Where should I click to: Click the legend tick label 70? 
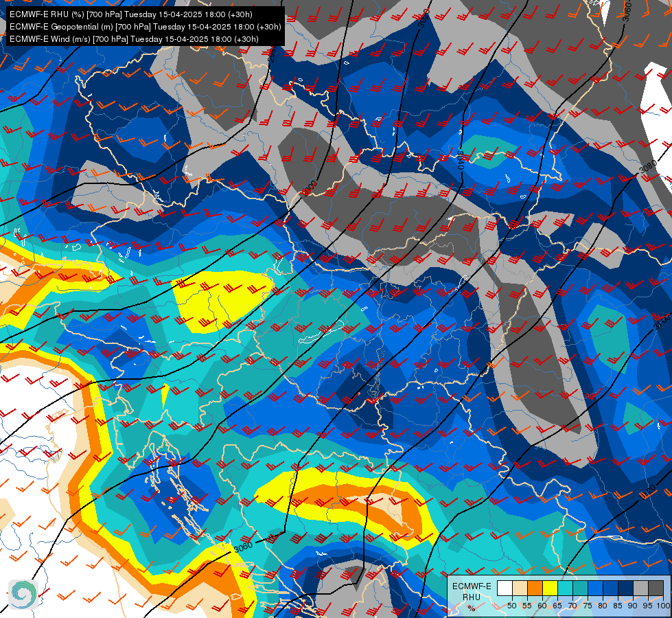pos(572,606)
